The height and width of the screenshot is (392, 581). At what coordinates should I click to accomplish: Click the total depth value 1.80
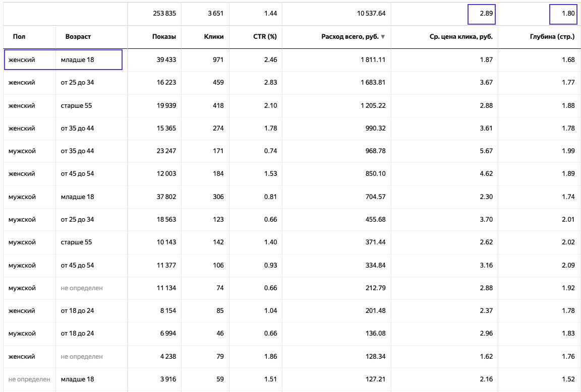(563, 14)
